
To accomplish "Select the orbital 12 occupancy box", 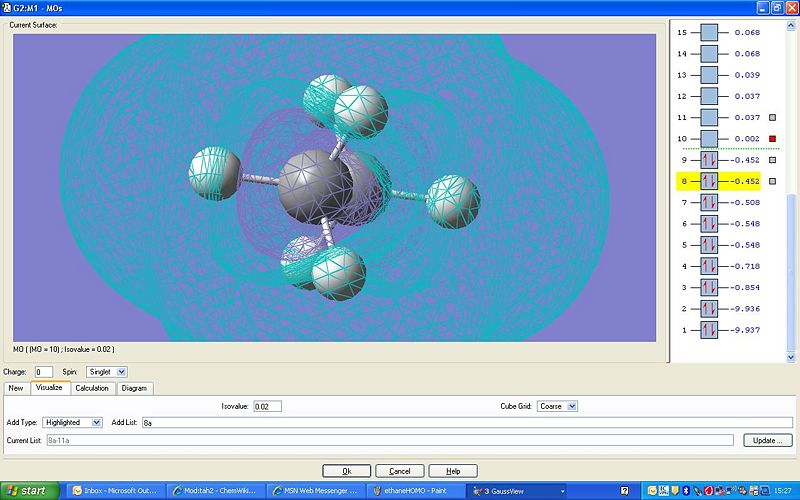I will pyautogui.click(x=709, y=96).
